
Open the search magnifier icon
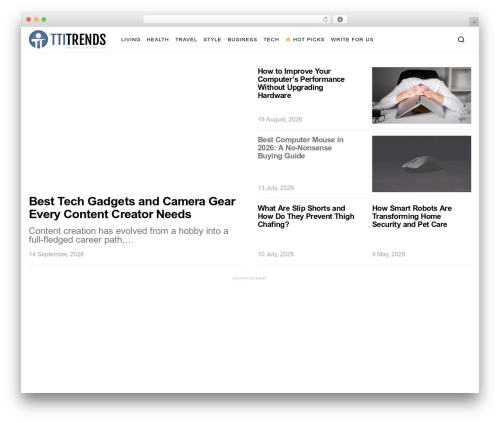[461, 39]
